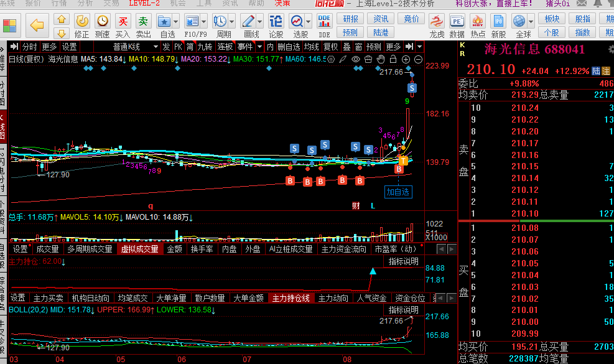Toggle 均线 moving averages display

[x=312, y=47]
